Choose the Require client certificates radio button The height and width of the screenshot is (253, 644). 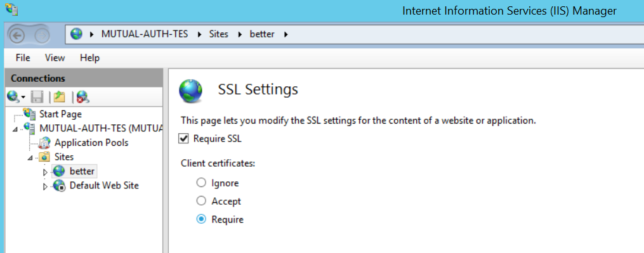(201, 219)
